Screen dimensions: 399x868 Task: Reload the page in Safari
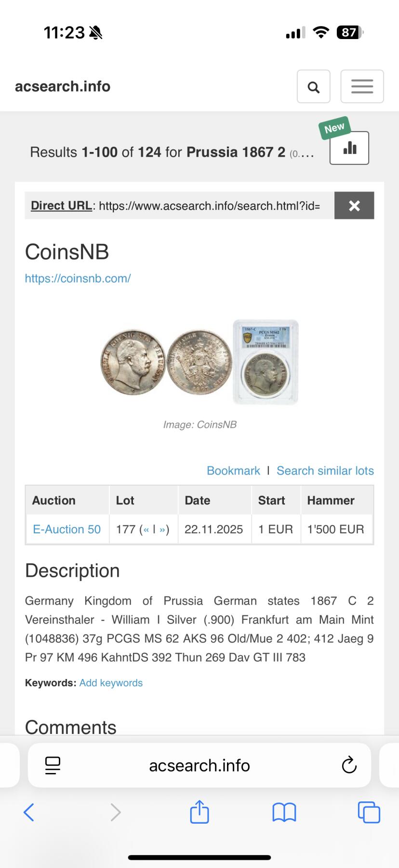point(349,765)
